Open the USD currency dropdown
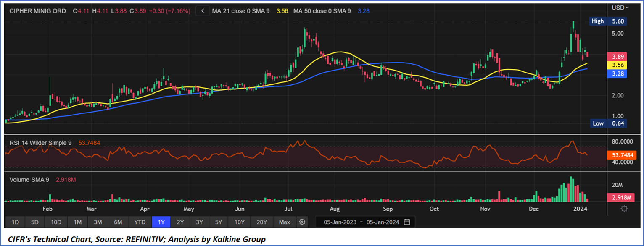Image resolution: width=644 pixels, height=246 pixels. pos(620,8)
